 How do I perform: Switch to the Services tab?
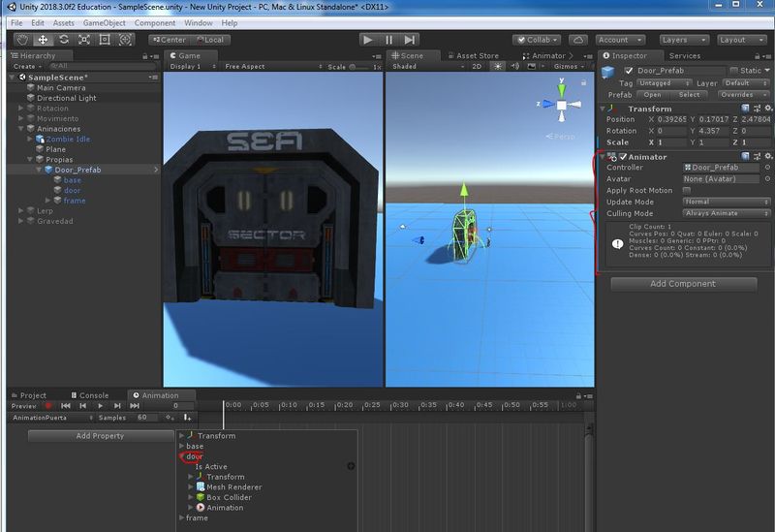(685, 56)
